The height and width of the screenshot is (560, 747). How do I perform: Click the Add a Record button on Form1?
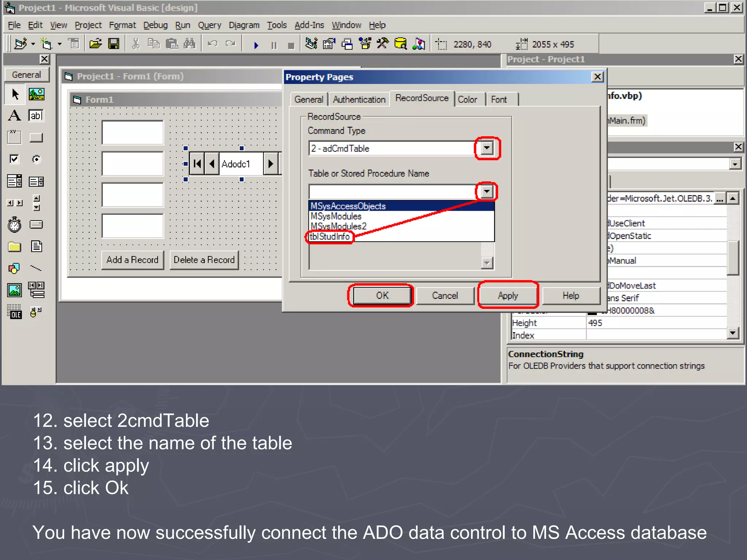coord(132,260)
